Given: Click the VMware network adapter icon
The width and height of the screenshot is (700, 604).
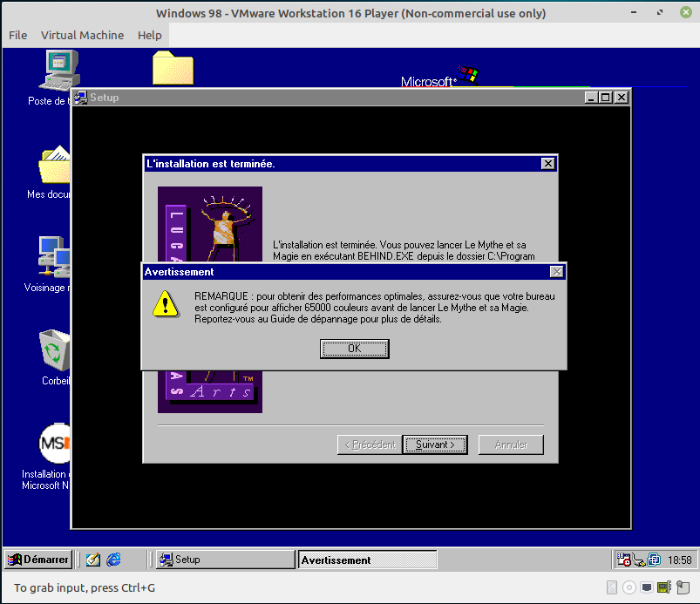Looking at the screenshot, I should pyautogui.click(x=647, y=587).
